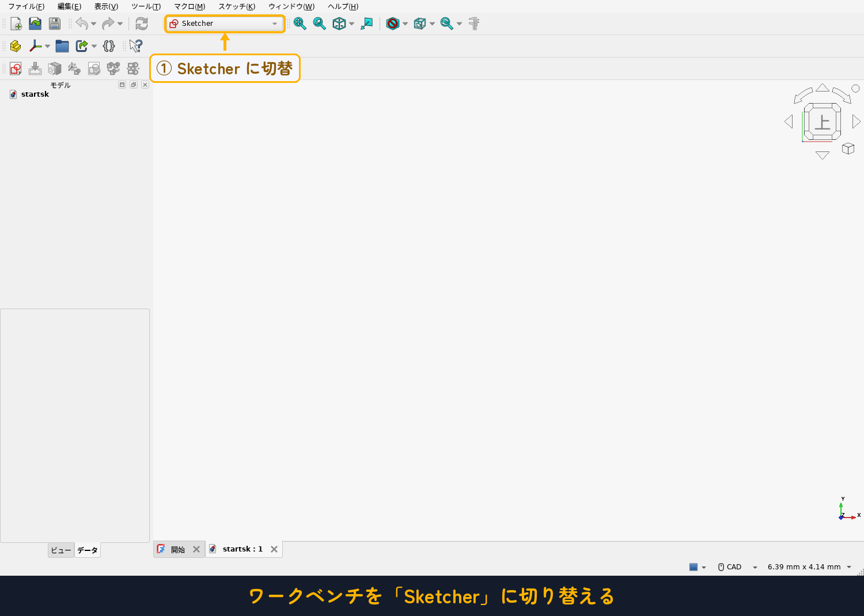Rotate view right with navigation cube arrow
This screenshot has height=616, width=864.
857,121
